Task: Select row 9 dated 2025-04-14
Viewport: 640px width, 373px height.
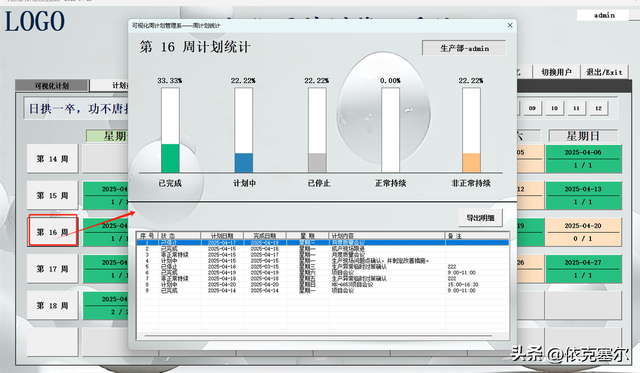Action: tap(323, 291)
